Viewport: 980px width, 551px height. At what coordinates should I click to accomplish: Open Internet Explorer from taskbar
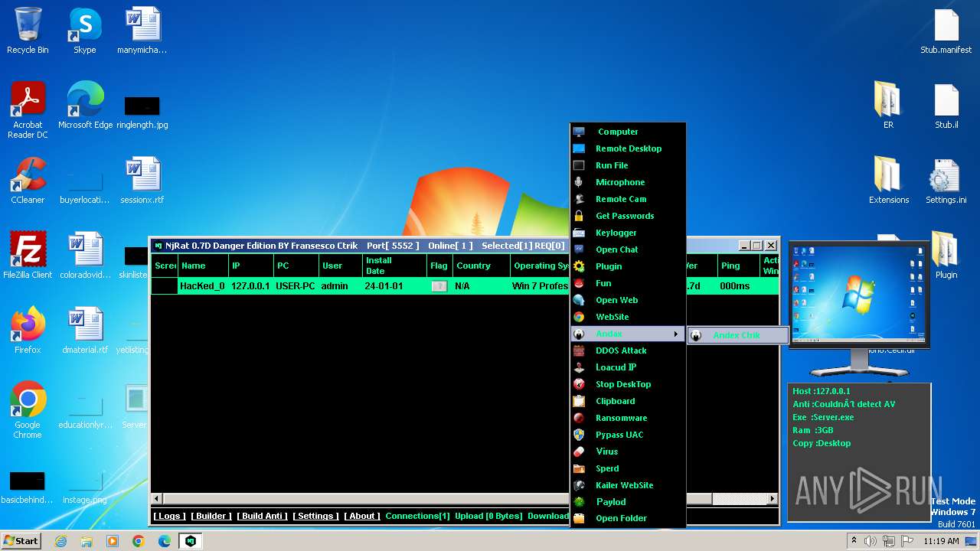[61, 541]
